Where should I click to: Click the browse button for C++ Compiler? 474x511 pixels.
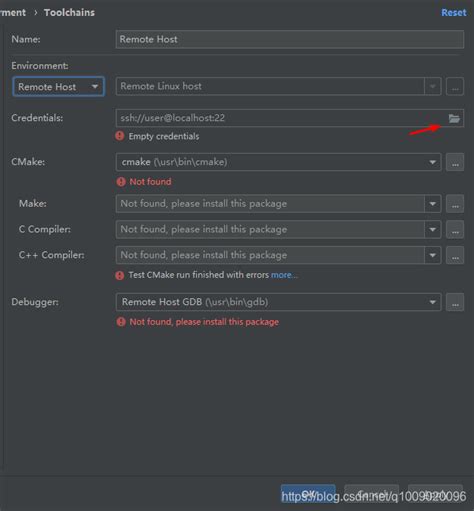(x=455, y=255)
